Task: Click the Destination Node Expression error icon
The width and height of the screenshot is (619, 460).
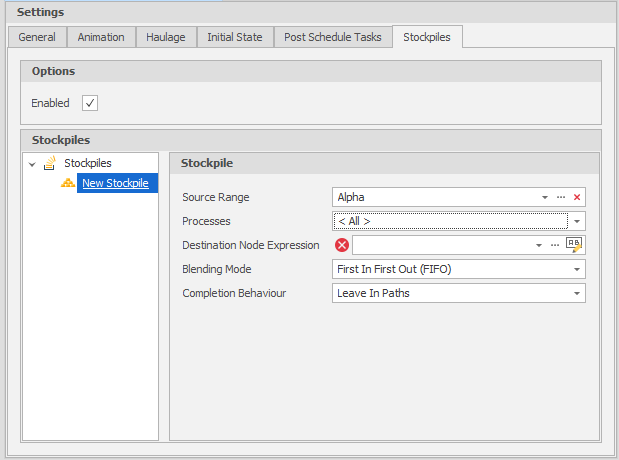Action: coord(341,245)
